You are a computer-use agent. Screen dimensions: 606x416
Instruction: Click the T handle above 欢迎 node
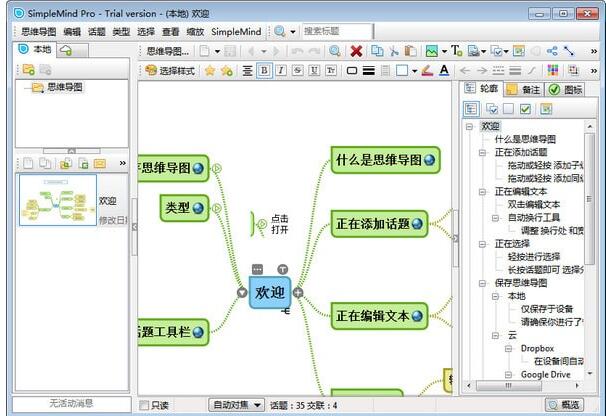[x=283, y=269]
